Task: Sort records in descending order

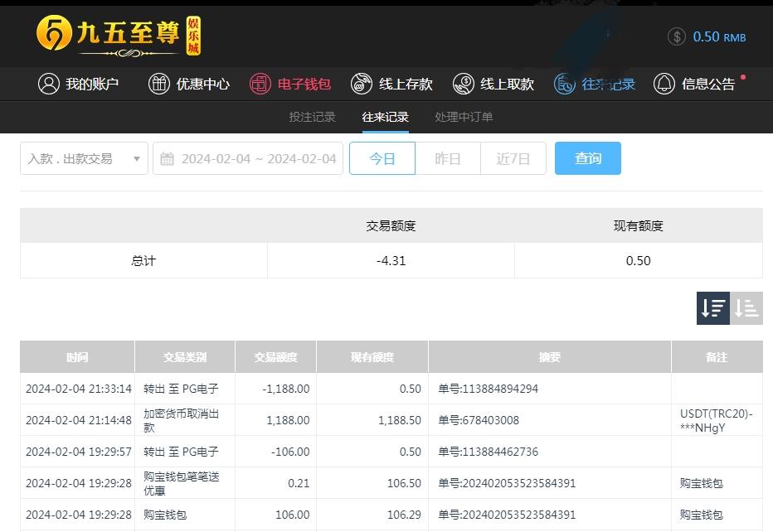Action: 713,308
